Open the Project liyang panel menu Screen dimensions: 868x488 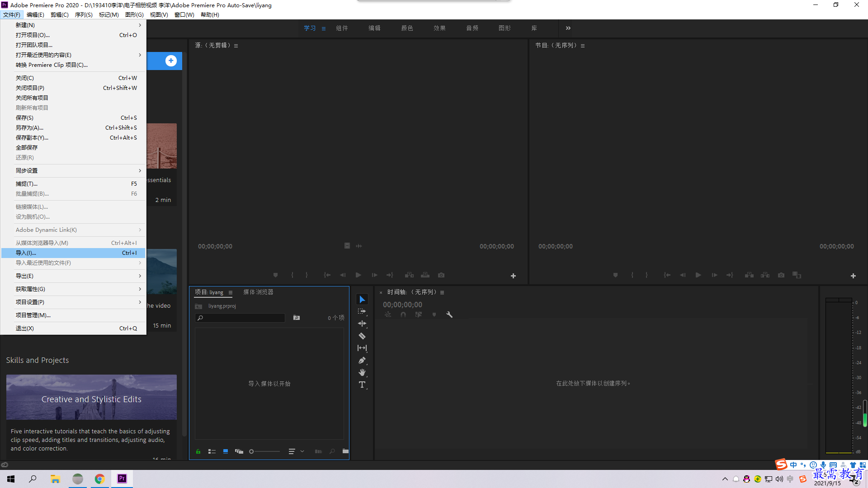(231, 292)
